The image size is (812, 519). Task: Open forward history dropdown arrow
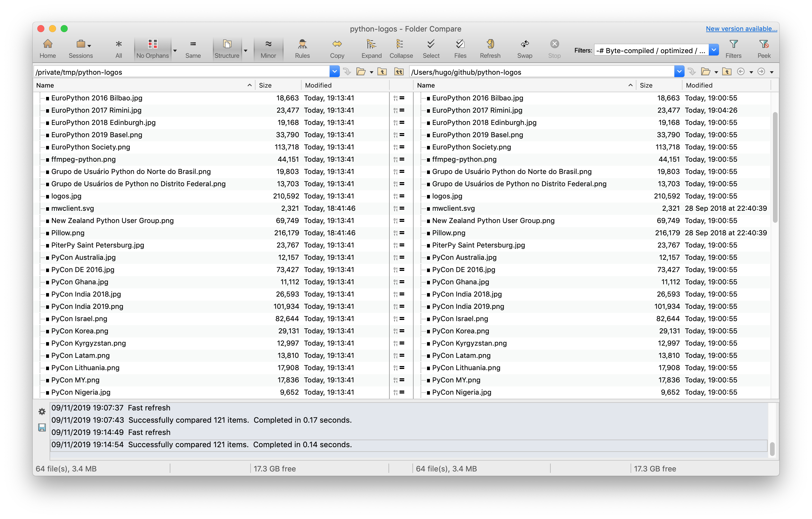[771, 72]
